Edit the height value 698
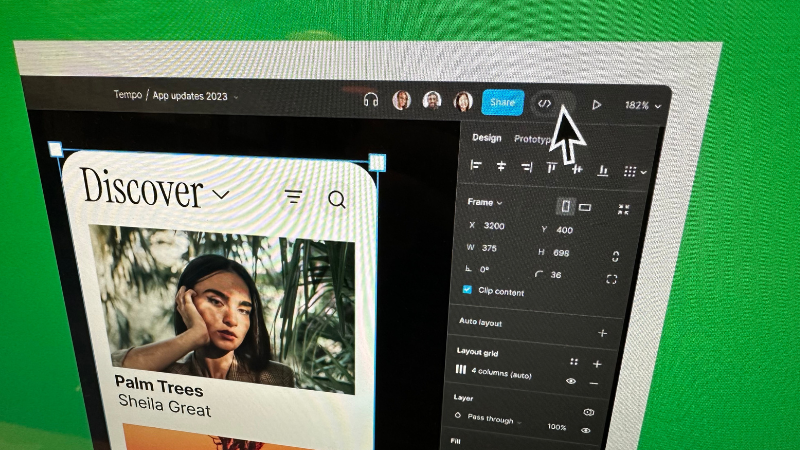This screenshot has width=800, height=450. point(561,253)
